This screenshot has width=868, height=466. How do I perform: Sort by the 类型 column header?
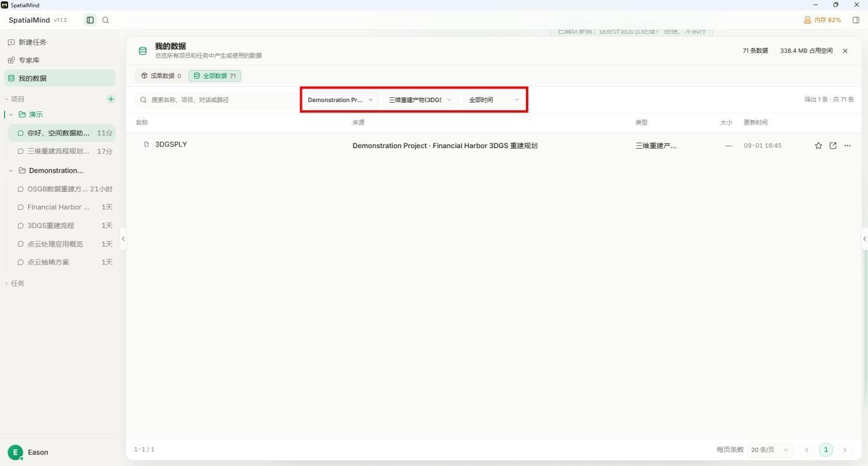(642, 122)
